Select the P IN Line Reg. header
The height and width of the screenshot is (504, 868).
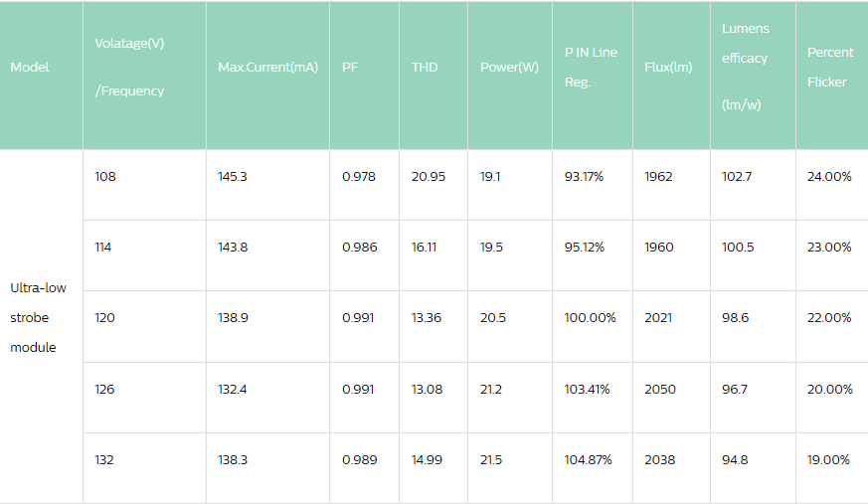pos(591,68)
